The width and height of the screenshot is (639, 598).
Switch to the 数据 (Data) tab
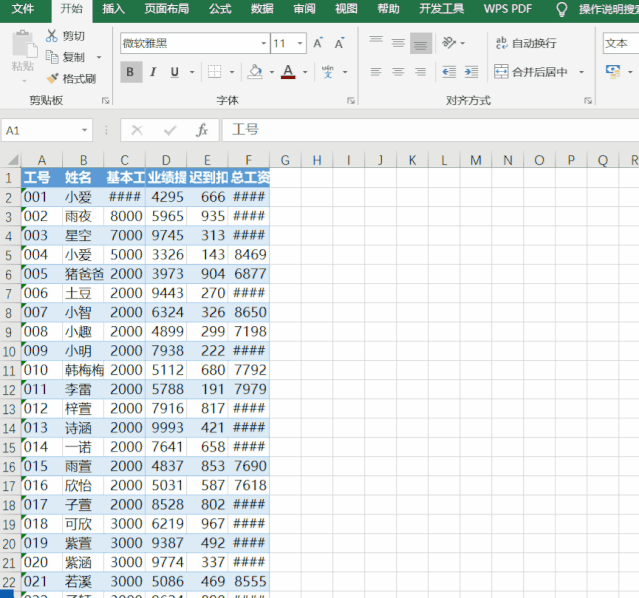tap(262, 9)
